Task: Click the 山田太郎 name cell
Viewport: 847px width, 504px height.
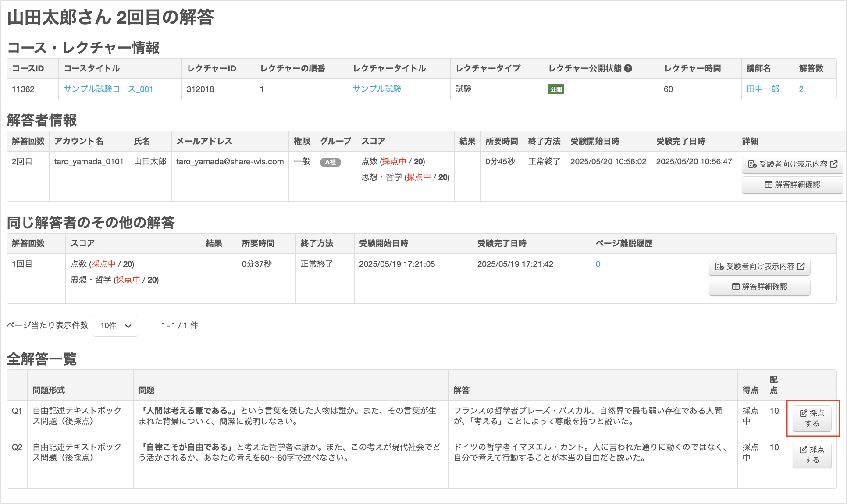Action: click(150, 162)
